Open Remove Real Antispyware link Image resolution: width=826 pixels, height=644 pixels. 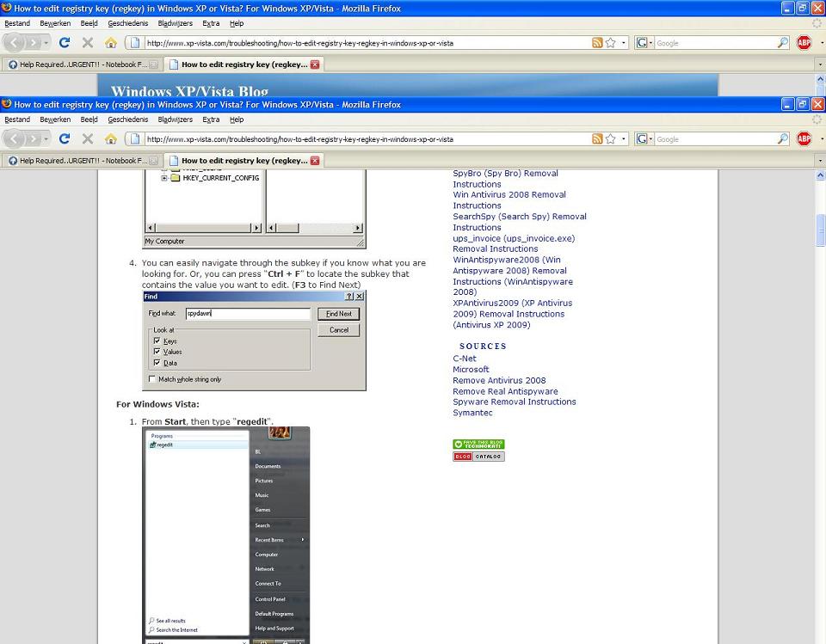505,391
